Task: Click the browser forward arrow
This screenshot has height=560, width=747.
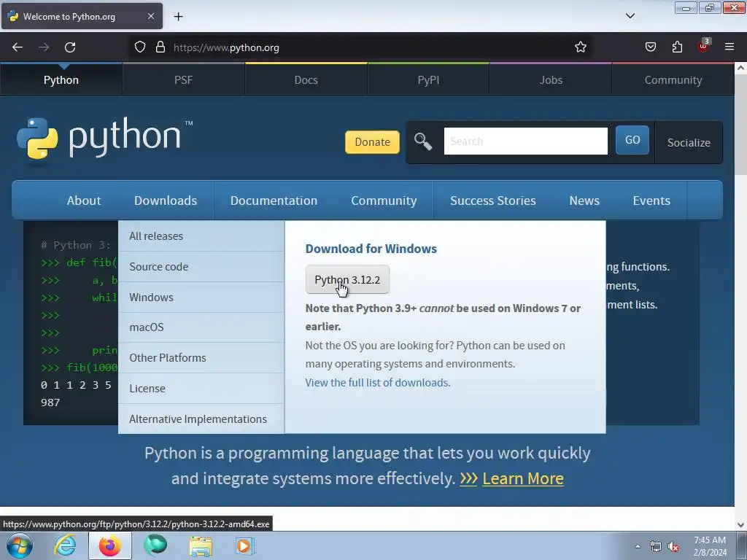Action: pos(44,47)
